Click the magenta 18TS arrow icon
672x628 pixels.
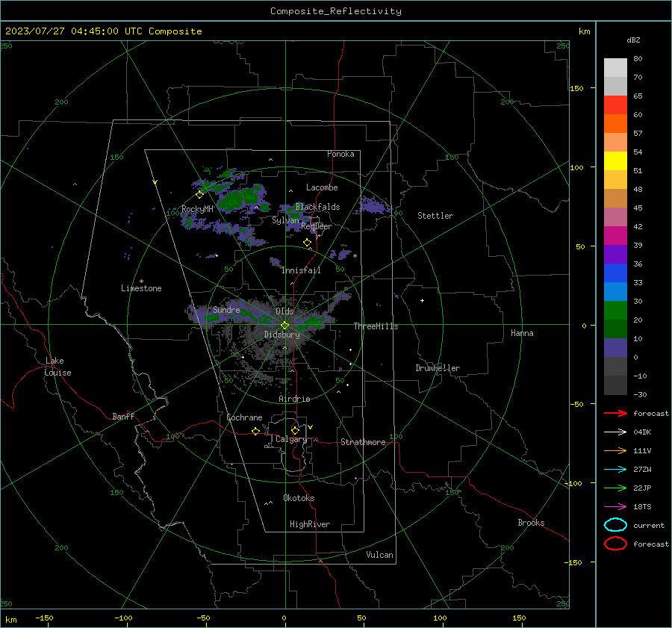pos(615,507)
